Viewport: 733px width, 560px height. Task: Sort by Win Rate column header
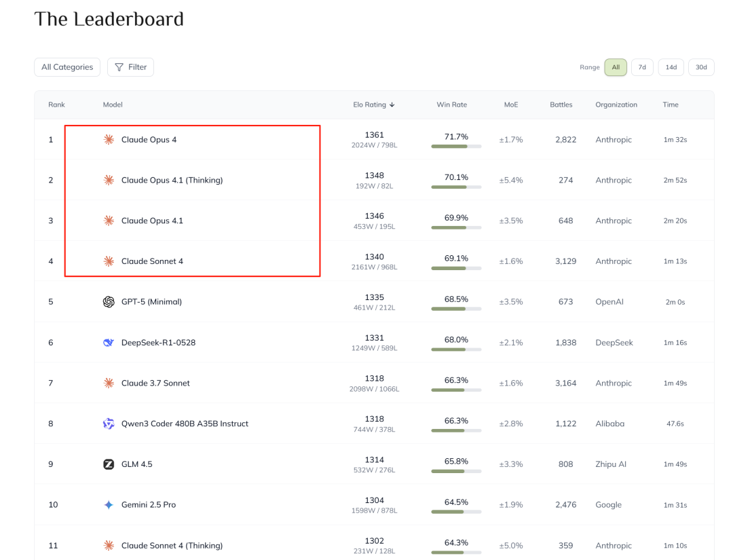click(451, 105)
